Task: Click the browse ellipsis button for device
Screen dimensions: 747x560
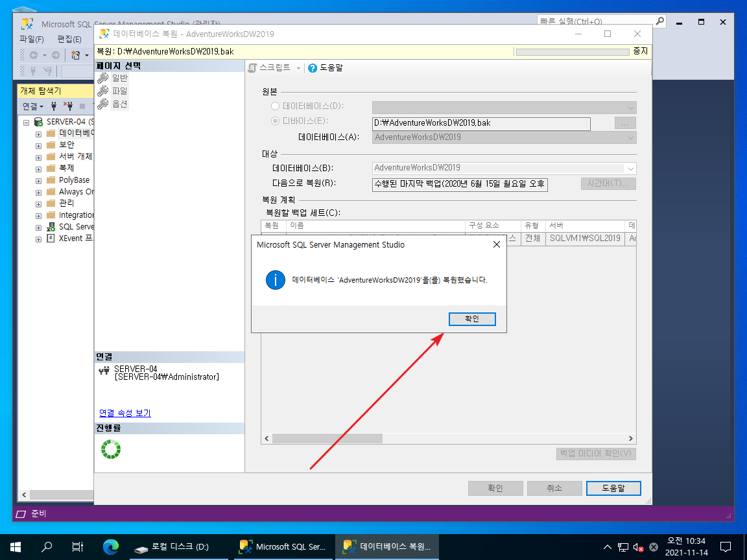Action: click(625, 123)
